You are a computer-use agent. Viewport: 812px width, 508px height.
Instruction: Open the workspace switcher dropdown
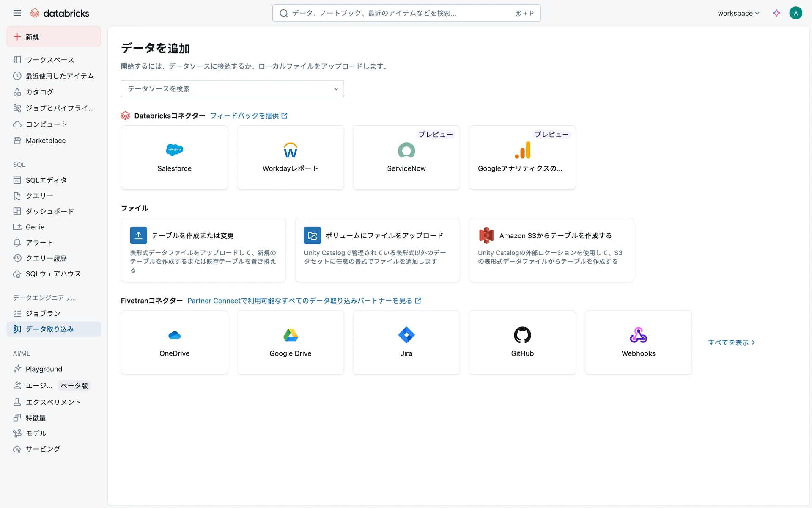[738, 13]
